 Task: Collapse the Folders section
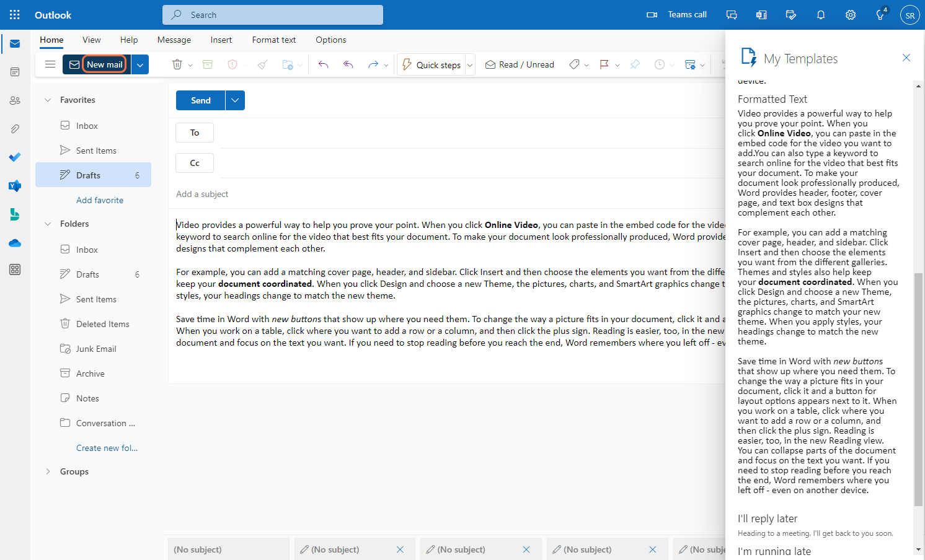48,224
